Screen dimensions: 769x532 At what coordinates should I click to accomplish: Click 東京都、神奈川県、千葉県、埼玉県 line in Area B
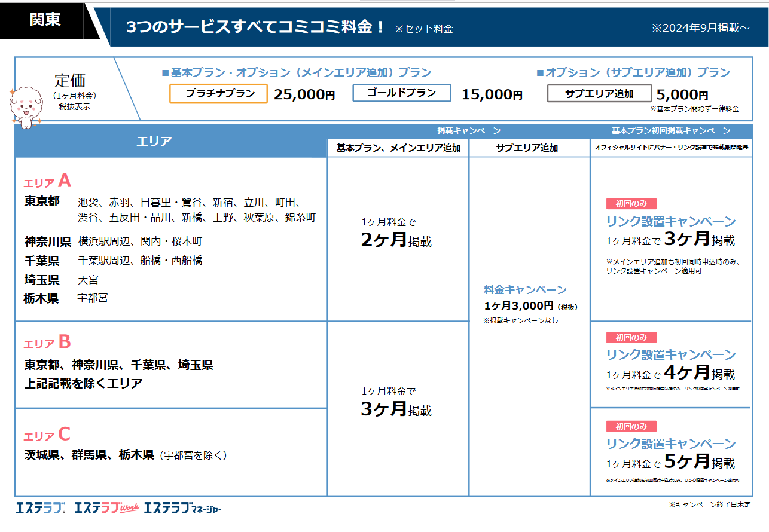(119, 365)
